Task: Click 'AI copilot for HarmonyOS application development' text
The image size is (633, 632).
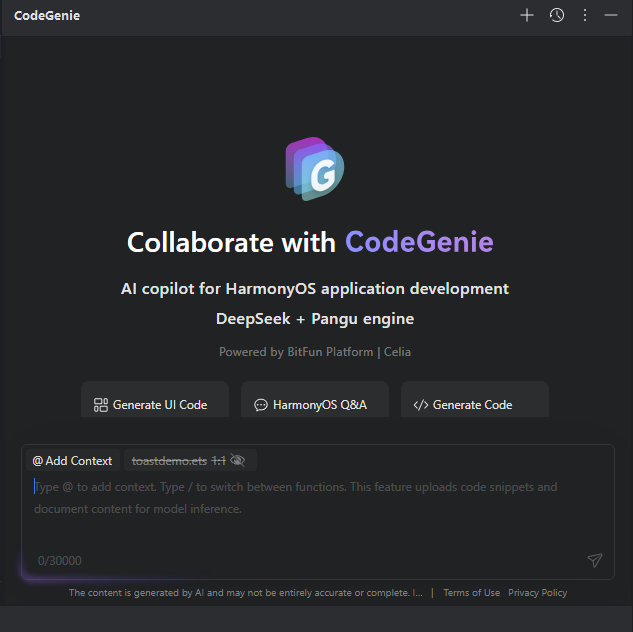Action: coord(315,289)
